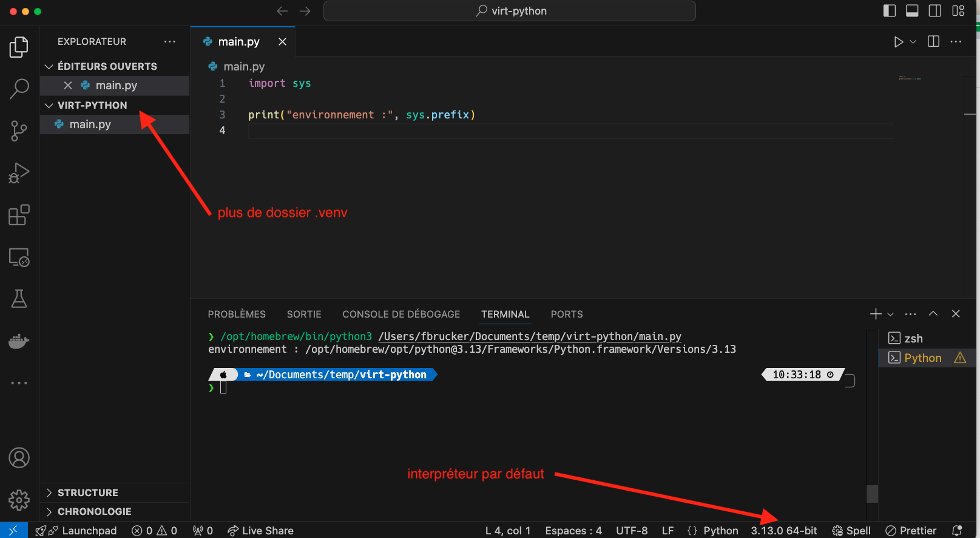The height and width of the screenshot is (538, 980).
Task: Expand the STRUCTURE section
Action: [87, 492]
